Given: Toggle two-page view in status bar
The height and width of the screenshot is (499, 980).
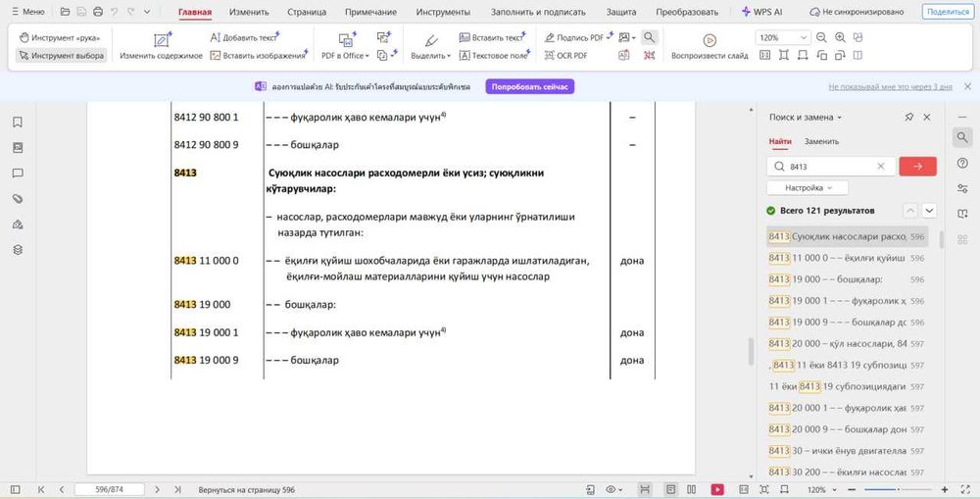Looking at the screenshot, I should (691, 489).
